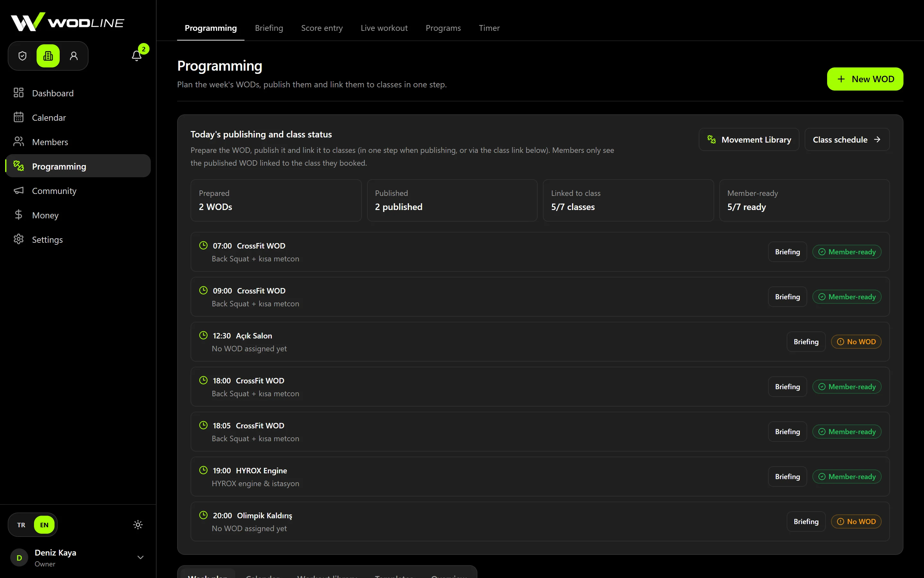The image size is (924, 578).
Task: Click the Linked to class 5/7 card
Action: [628, 200]
